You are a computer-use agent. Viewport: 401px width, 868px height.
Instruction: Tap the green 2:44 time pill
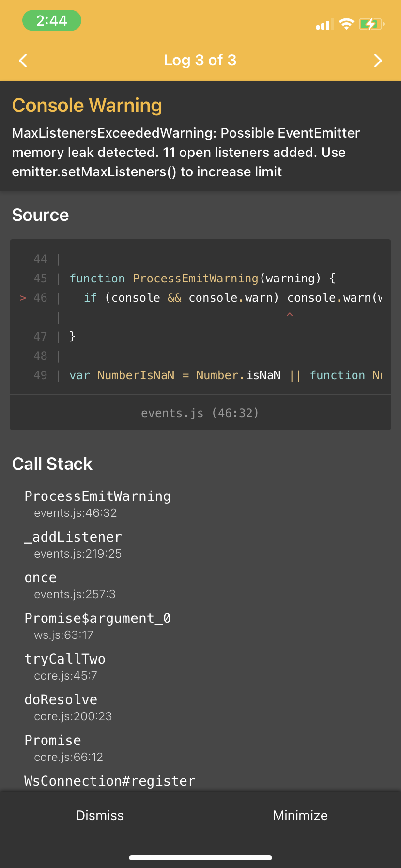pos(52,20)
